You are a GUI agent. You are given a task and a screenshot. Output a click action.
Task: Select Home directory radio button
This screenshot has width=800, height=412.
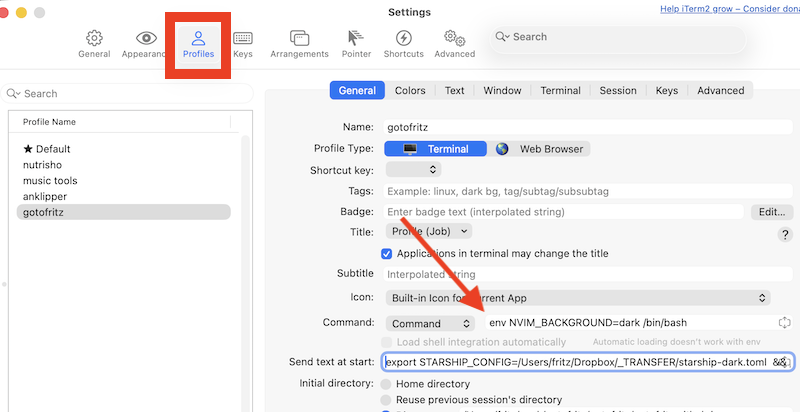387,384
